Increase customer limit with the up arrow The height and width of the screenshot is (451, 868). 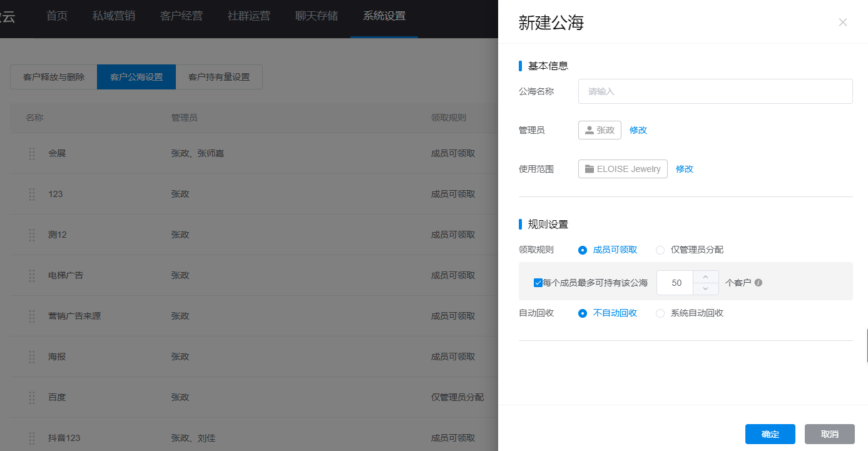click(705, 276)
